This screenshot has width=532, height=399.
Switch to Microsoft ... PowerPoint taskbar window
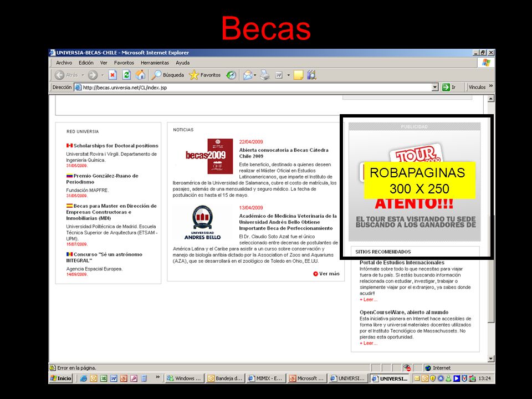pyautogui.click(x=306, y=378)
